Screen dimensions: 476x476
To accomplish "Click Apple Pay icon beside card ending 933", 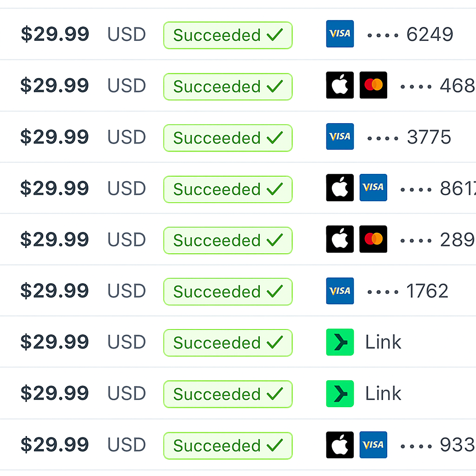I will (x=340, y=445).
